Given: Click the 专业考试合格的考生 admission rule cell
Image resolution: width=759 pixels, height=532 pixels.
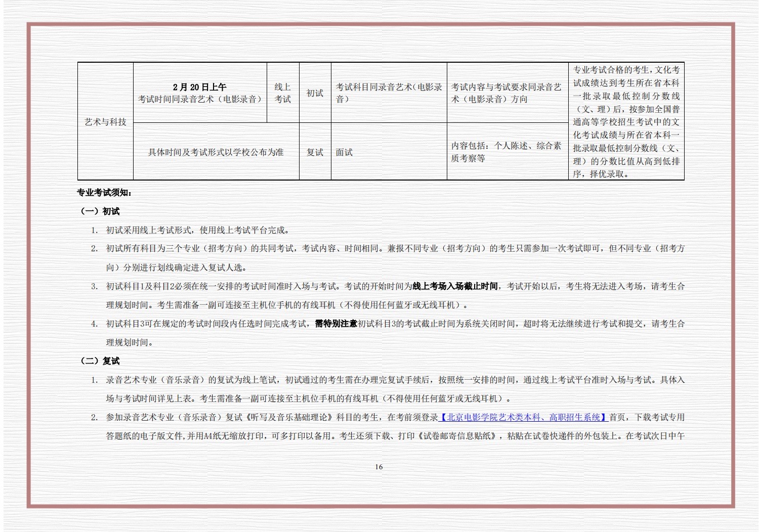Looking at the screenshot, I should (626, 122).
